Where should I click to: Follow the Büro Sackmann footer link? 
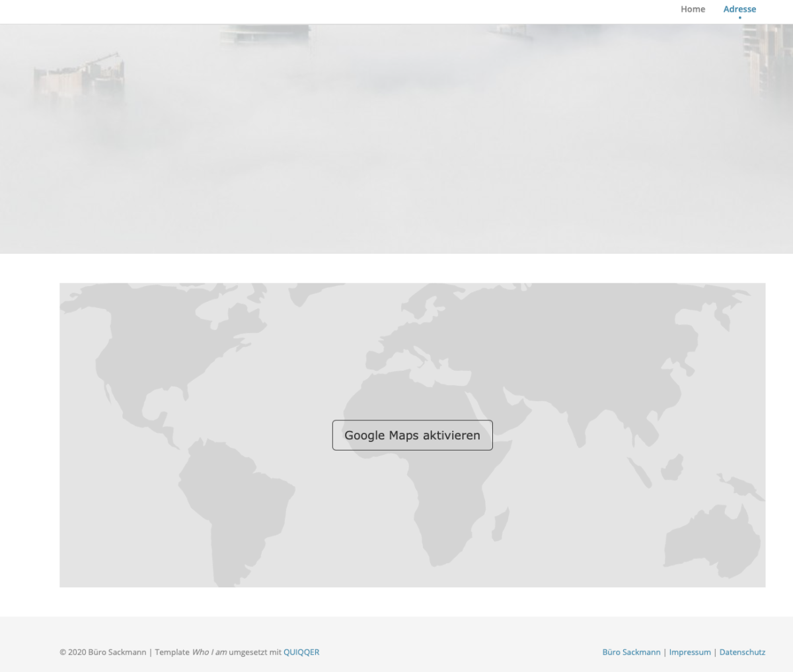click(x=631, y=652)
